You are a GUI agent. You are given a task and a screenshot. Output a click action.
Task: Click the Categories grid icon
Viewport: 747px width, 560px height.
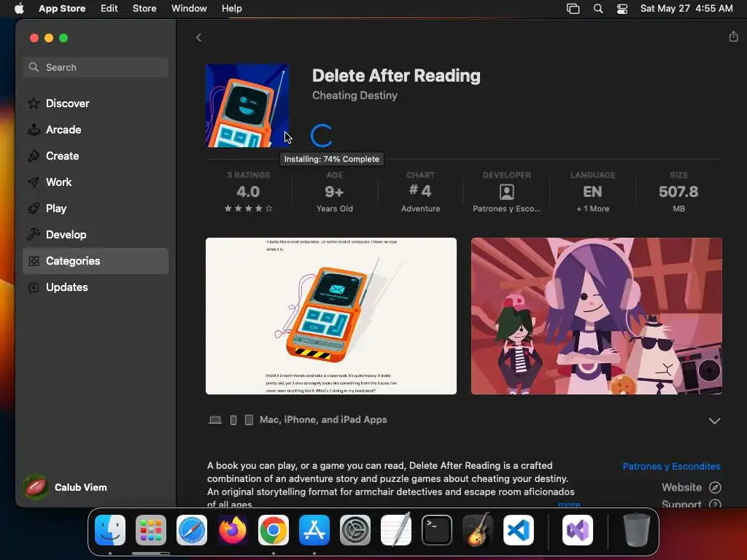click(x=34, y=261)
